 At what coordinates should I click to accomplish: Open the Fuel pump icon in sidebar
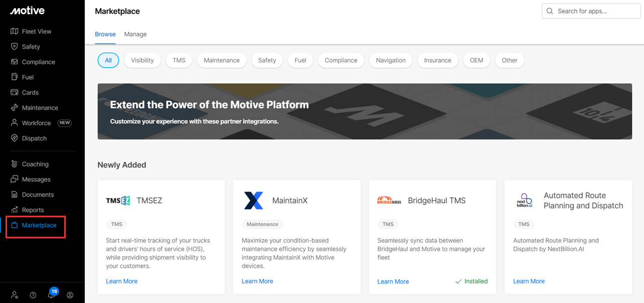14,77
